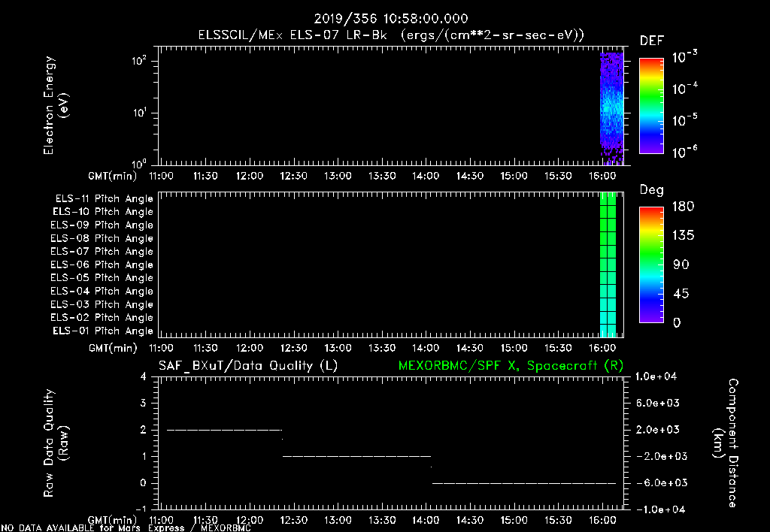Select the 10^-6 DEF scale label
This screenshot has height=532, width=770.
point(684,152)
